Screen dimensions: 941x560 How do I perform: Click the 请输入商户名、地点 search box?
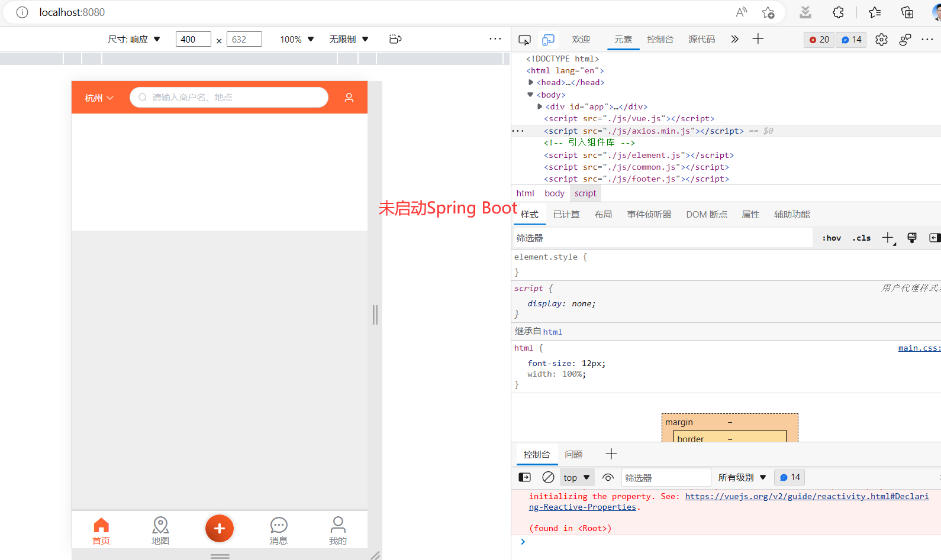[x=229, y=98]
